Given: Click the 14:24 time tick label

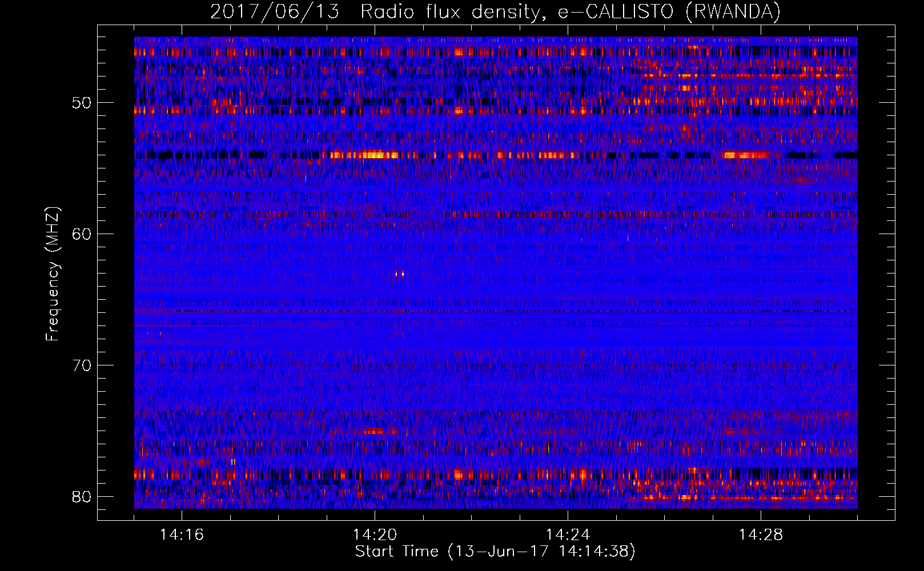Looking at the screenshot, I should tap(568, 535).
